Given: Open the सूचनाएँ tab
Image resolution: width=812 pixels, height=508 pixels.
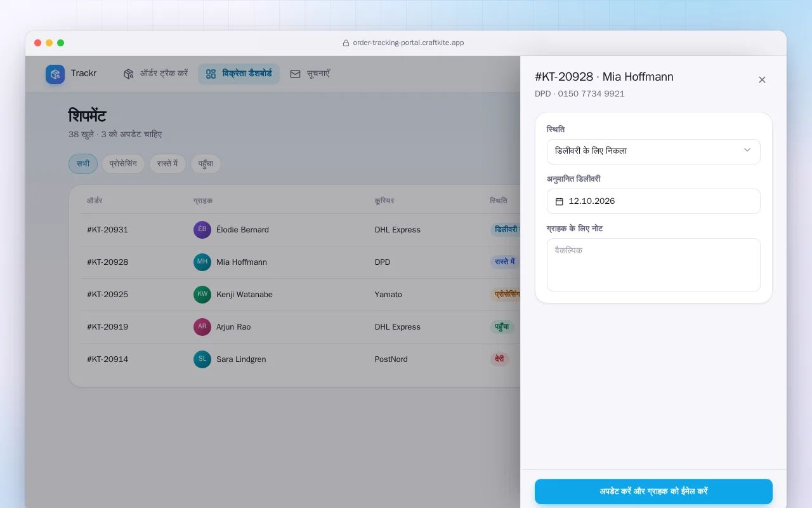Looking at the screenshot, I should click(x=310, y=74).
